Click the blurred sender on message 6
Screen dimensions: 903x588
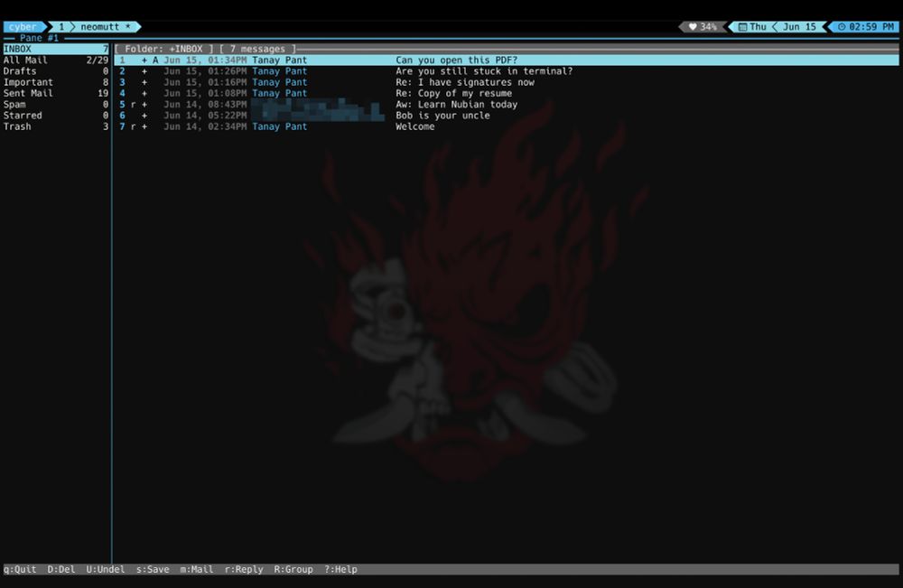[x=316, y=116]
